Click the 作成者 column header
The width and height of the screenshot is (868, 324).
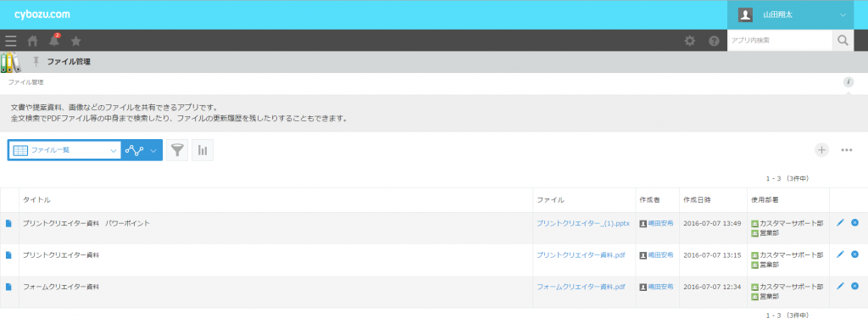pos(650,200)
